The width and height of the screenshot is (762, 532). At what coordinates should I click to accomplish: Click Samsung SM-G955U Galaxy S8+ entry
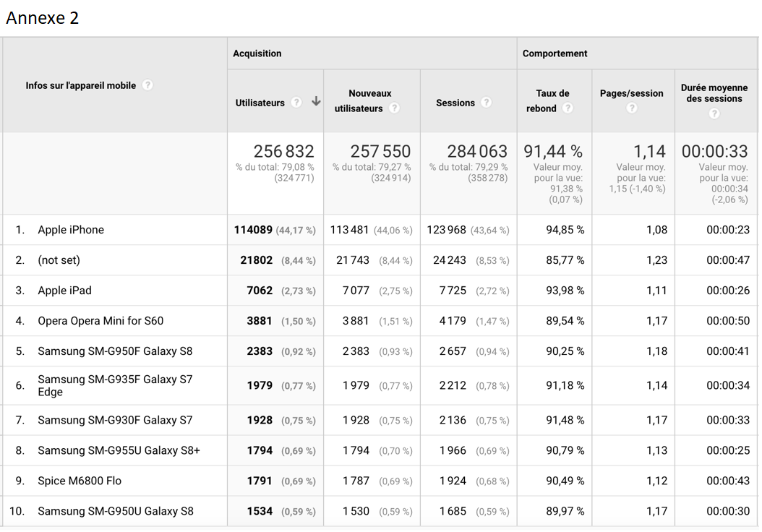coord(119,450)
